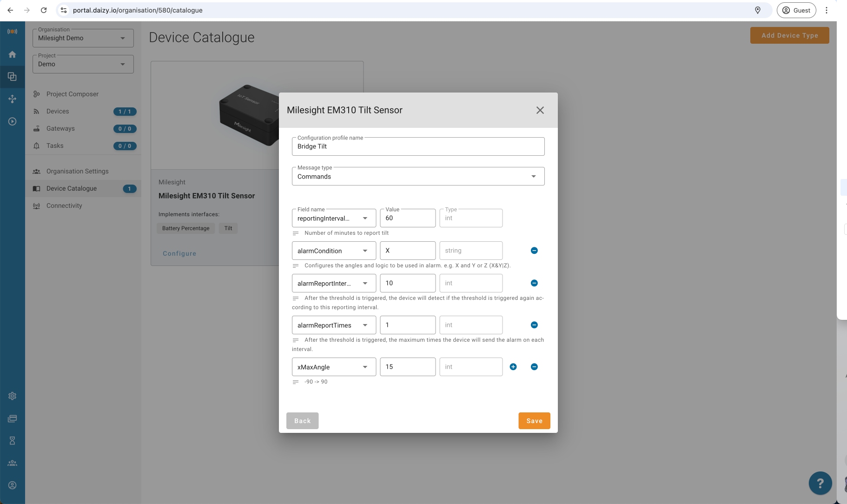The image size is (847, 504).
Task: Click the reportingInterval value field showing 60
Action: click(x=408, y=218)
